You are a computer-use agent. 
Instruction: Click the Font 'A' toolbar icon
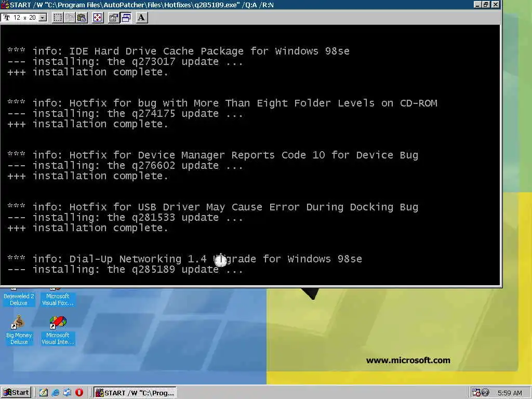click(141, 18)
